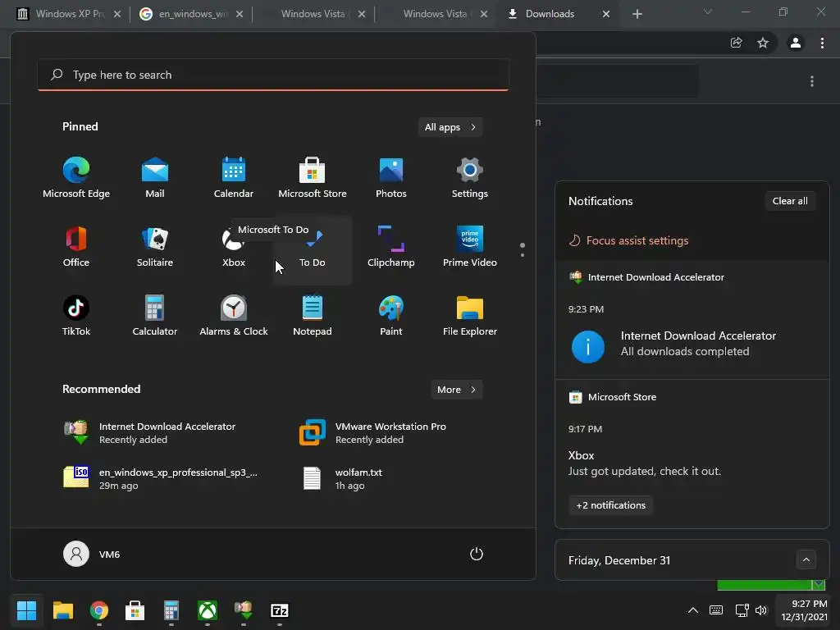The width and height of the screenshot is (840, 630).
Task: Launch Notepad from pinned apps
Action: pos(313,316)
